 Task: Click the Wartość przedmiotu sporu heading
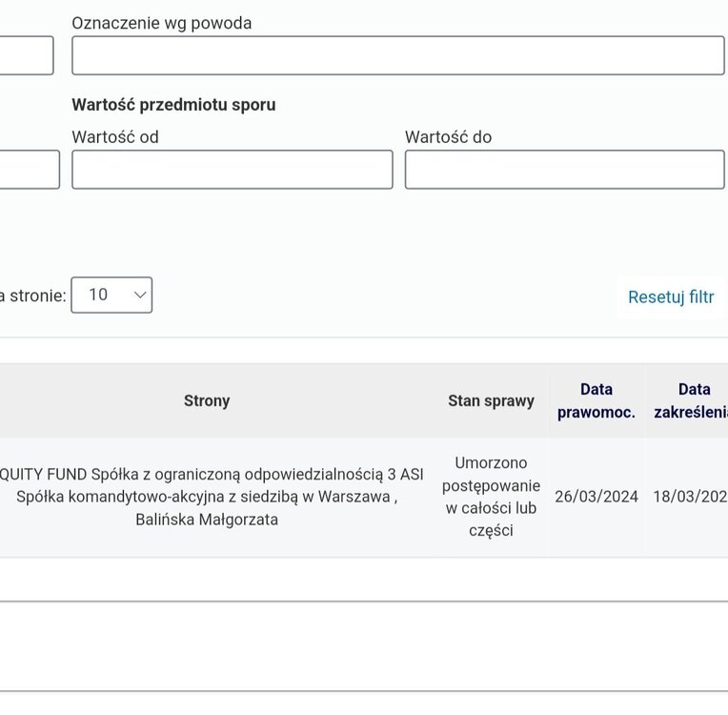click(173, 105)
